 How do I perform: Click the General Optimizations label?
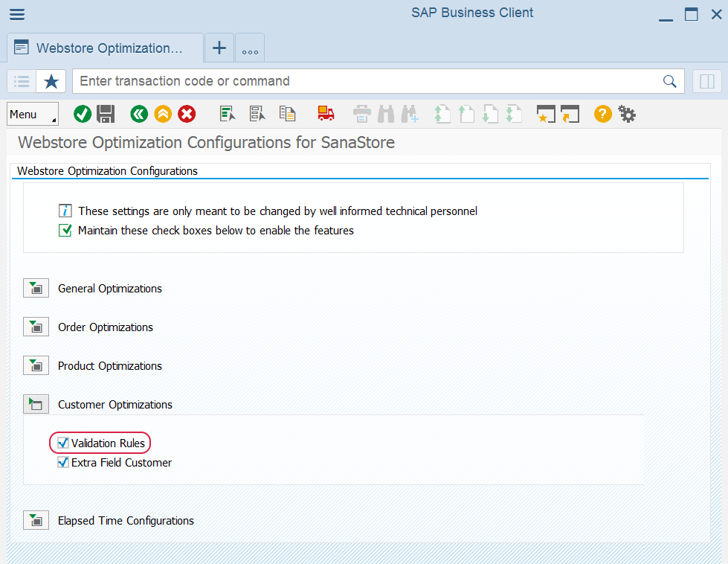click(110, 289)
